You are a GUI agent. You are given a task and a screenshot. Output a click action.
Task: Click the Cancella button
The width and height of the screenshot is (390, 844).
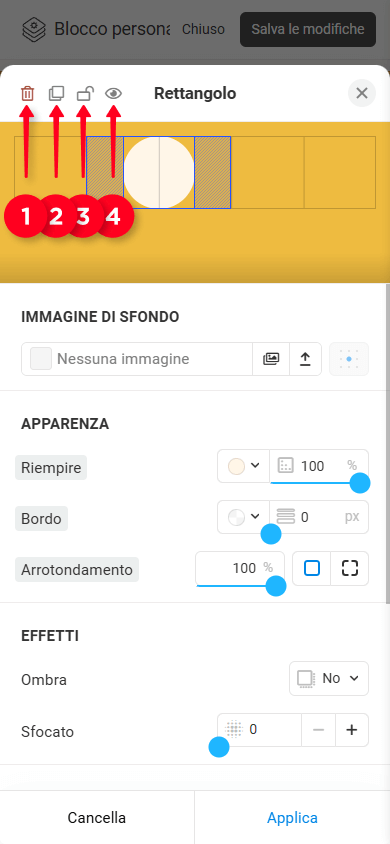(x=97, y=818)
